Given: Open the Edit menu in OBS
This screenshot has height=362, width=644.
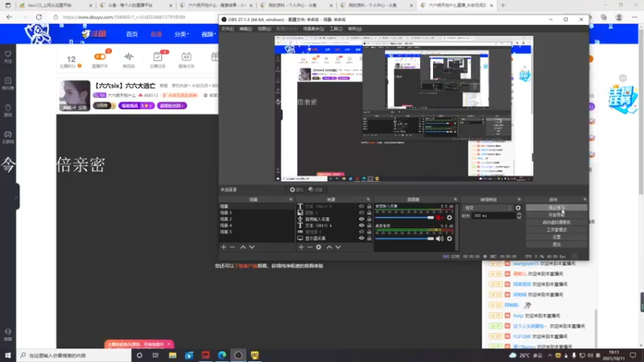Looking at the screenshot, I should tap(246, 29).
